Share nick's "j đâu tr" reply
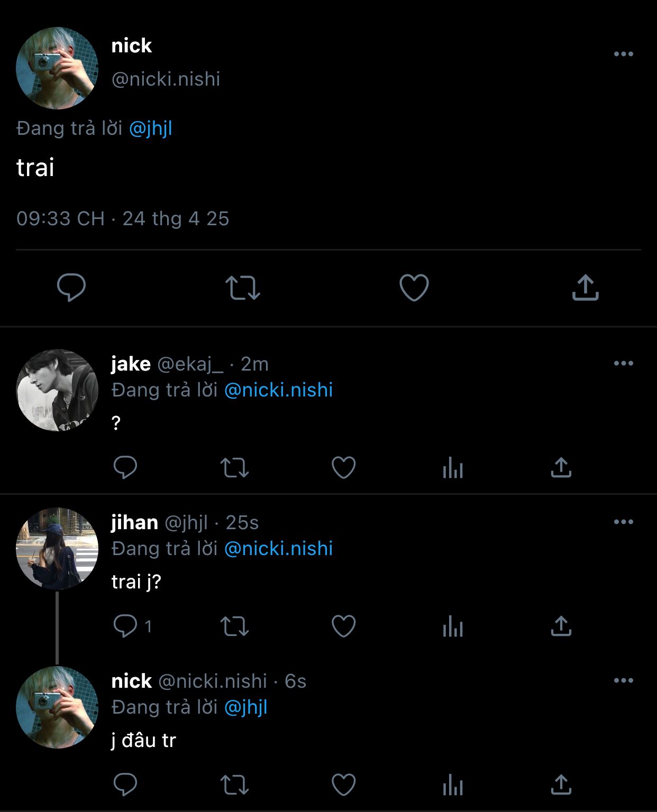Image resolution: width=657 pixels, height=812 pixels. (x=561, y=785)
